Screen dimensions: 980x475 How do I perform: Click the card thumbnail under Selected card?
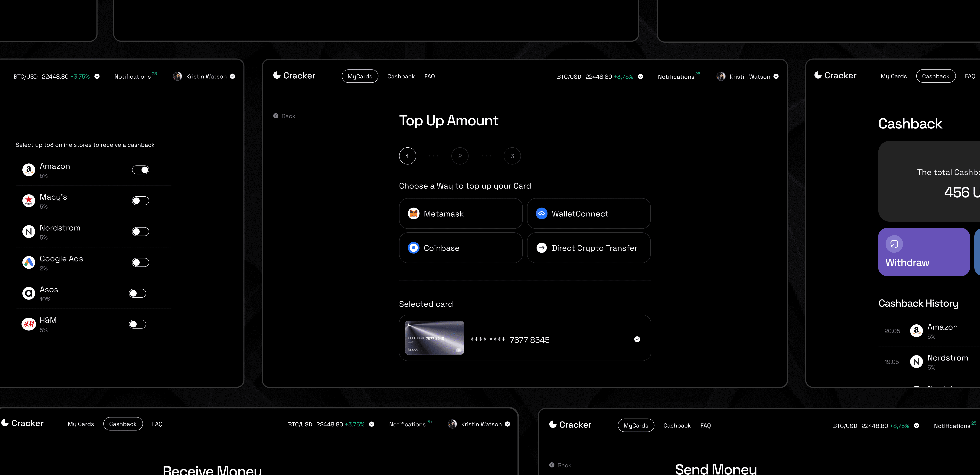[x=434, y=338]
